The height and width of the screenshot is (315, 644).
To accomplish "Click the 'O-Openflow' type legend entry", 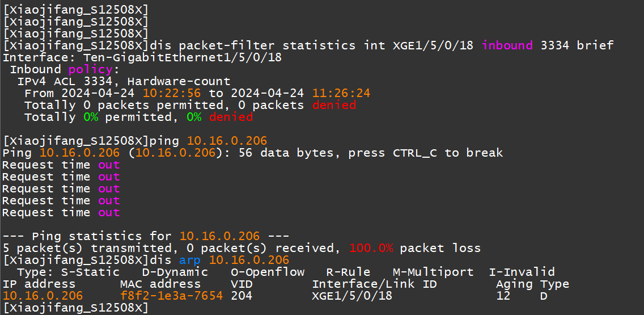I will 268,272.
